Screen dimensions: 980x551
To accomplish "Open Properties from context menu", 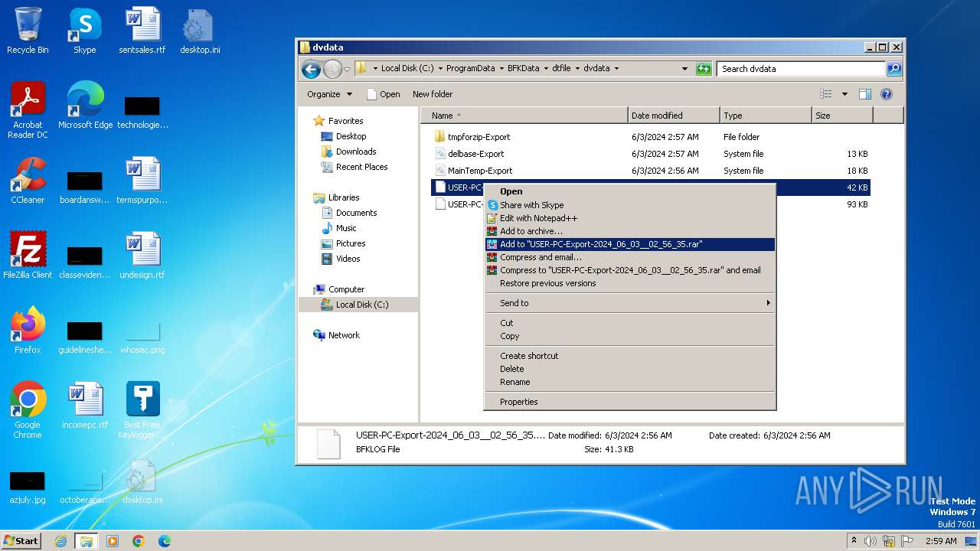I will click(630, 402).
